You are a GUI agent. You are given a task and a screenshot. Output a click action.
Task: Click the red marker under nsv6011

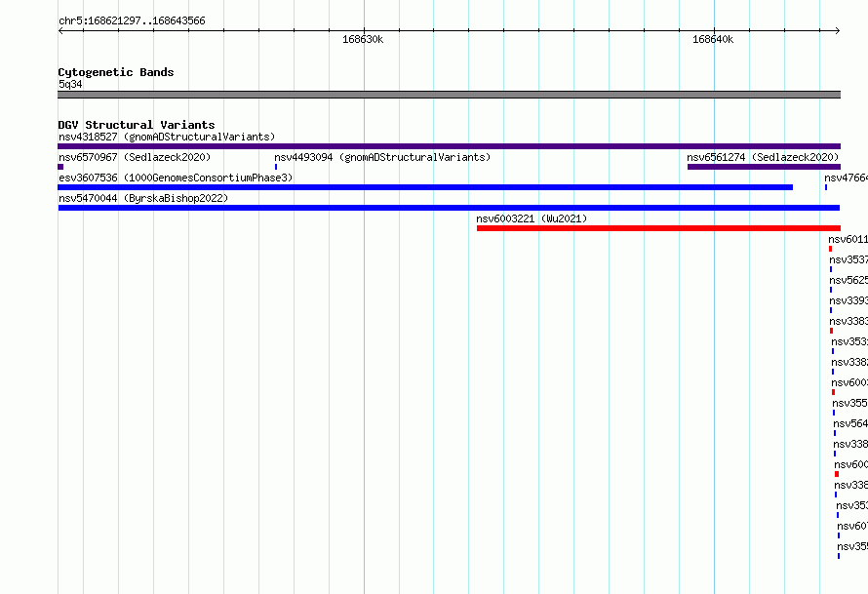[830, 249]
